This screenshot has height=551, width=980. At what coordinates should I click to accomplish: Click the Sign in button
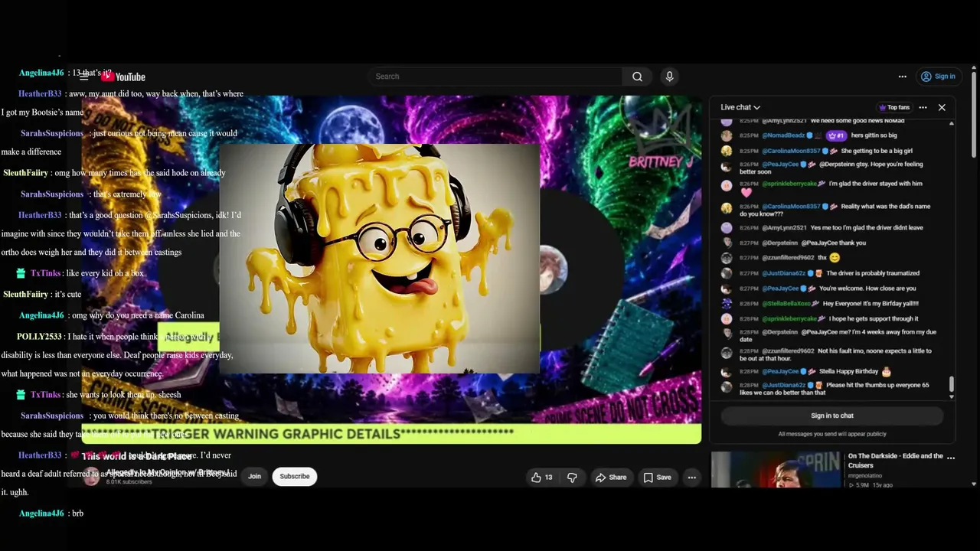[x=938, y=77]
